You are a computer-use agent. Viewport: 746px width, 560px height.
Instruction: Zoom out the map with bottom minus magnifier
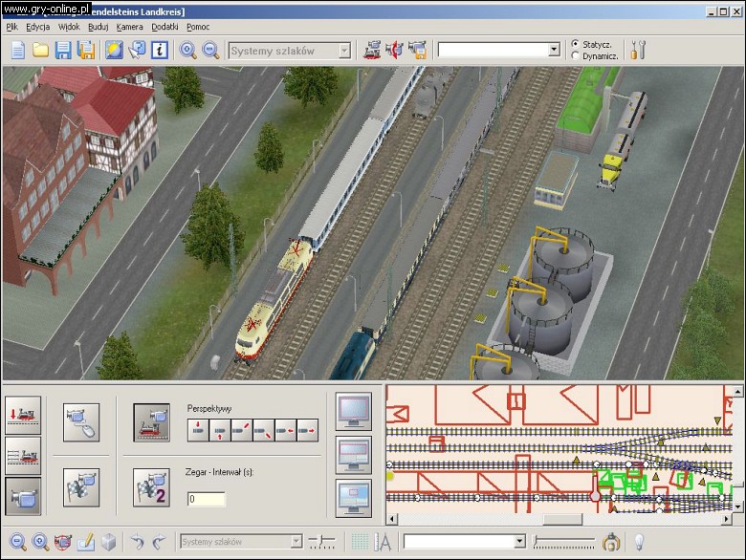[17, 542]
